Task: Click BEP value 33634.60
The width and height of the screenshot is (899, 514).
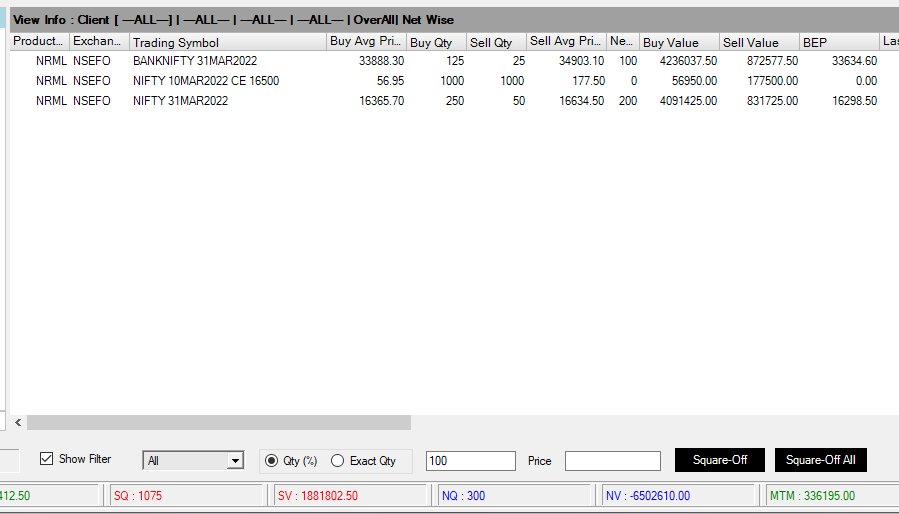Action: point(854,61)
